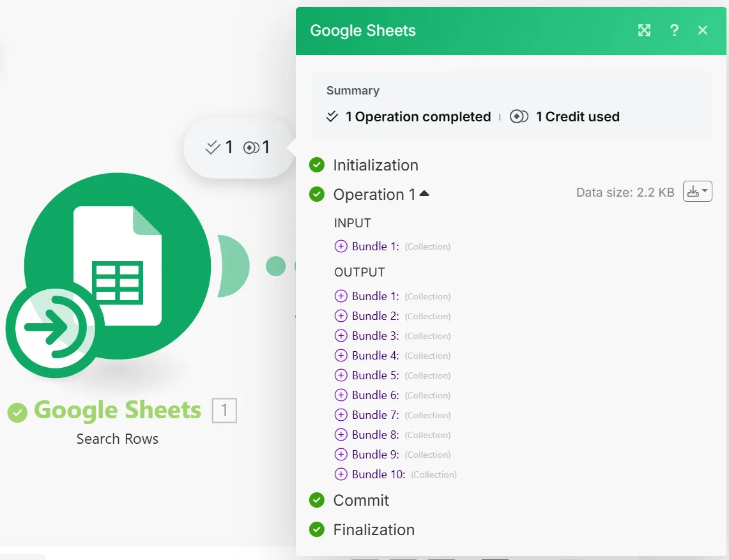Expand OUTPUT Bundle 2 collection

click(x=341, y=316)
